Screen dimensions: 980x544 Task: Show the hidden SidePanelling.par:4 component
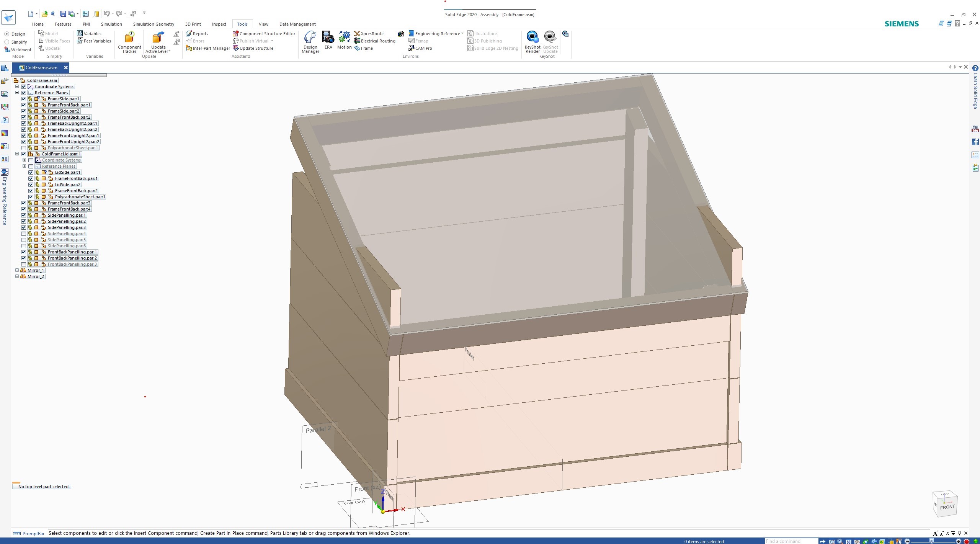click(x=24, y=234)
